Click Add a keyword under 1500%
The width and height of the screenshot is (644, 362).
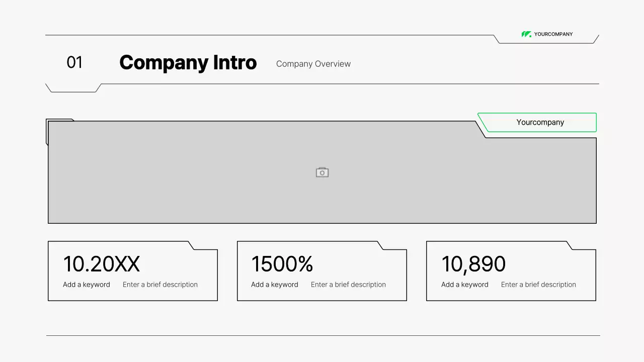pos(275,285)
